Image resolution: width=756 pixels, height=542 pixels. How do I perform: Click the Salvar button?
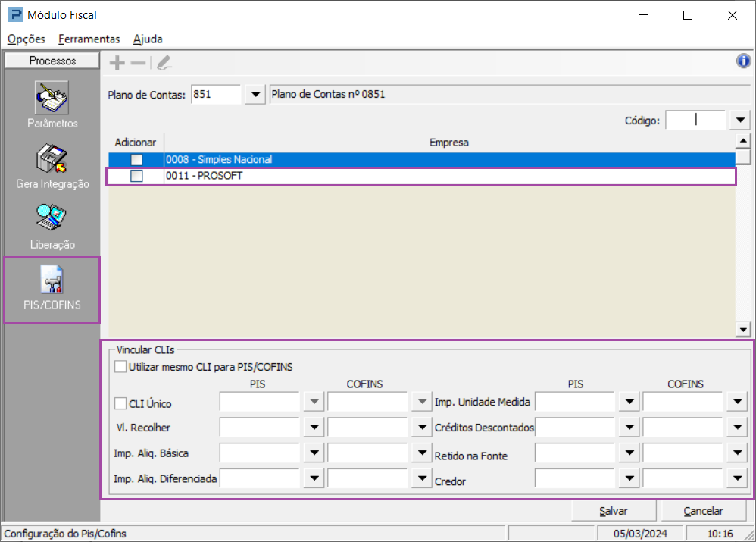point(614,511)
